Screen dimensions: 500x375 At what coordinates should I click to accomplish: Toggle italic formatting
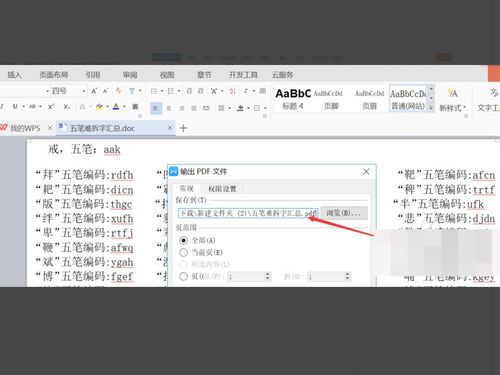click(2, 107)
